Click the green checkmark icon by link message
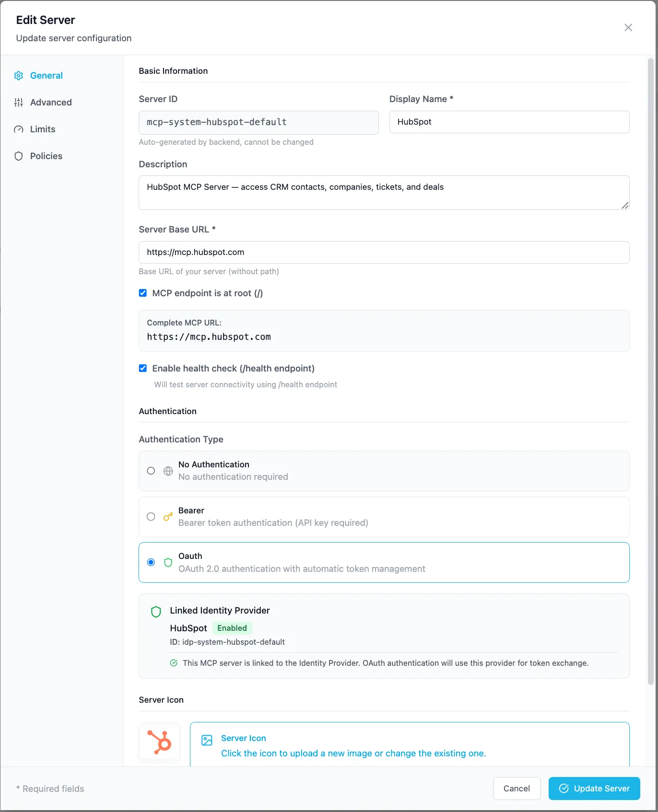Image resolution: width=658 pixels, height=812 pixels. click(x=174, y=663)
